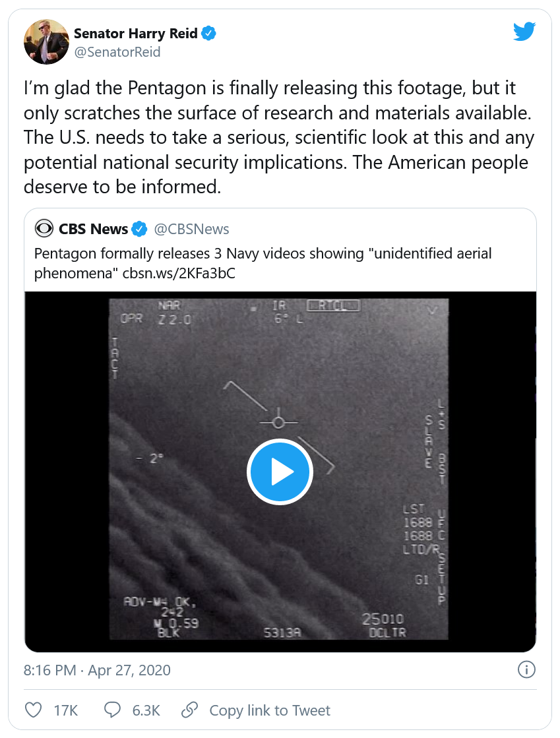Open the cbsn.ws/2KFa3bC link
This screenshot has height=738, width=560.
click(x=179, y=273)
